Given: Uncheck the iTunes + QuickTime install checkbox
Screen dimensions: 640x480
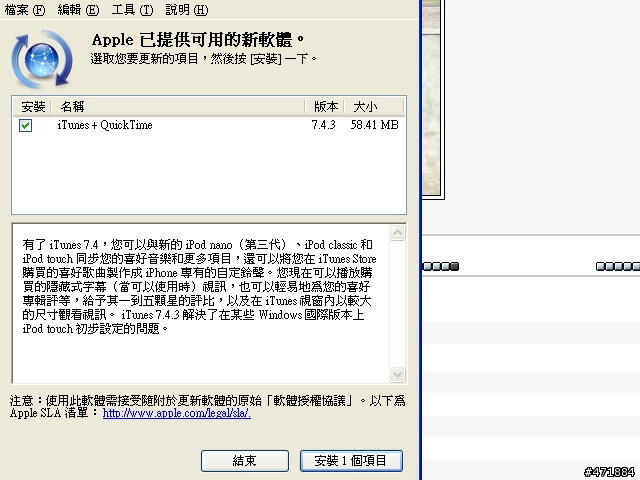Looking at the screenshot, I should pyautogui.click(x=25, y=125).
